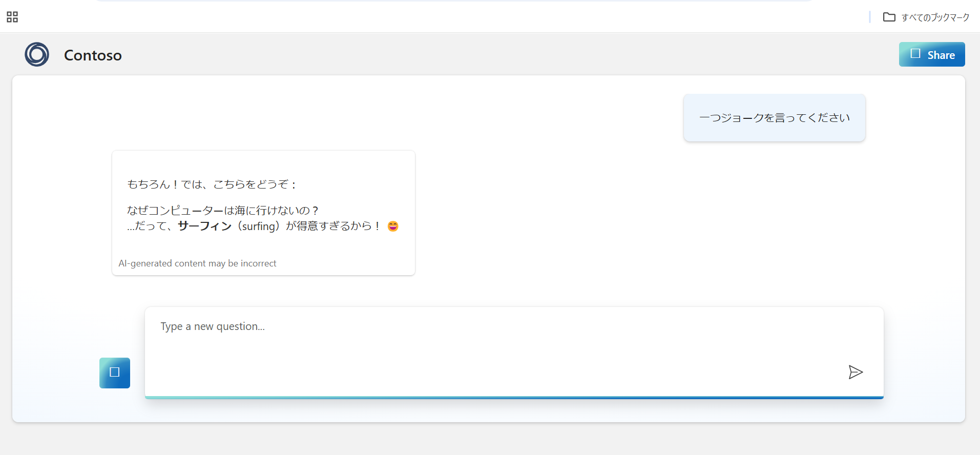Click the user message 一つジョークを言ってください
Screen dimensions: 980x455
pos(774,118)
